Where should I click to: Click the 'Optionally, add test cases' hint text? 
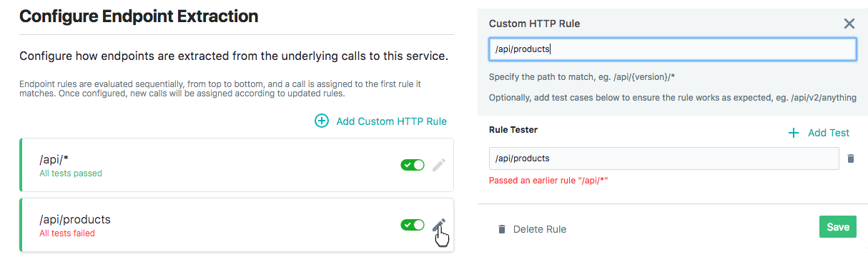click(673, 98)
